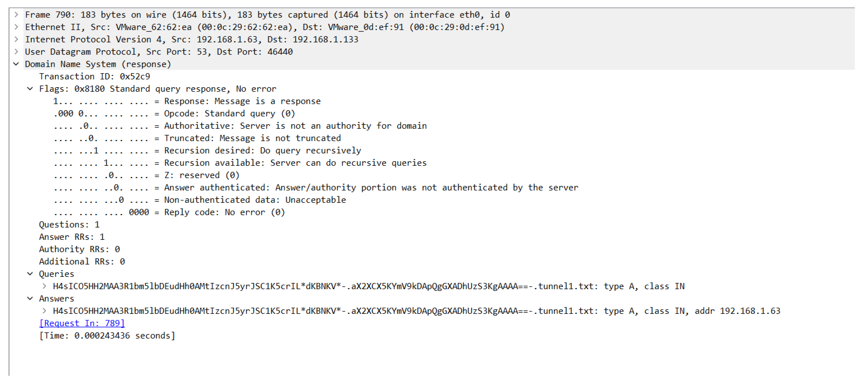This screenshot has height=389, width=868.
Task: Expand the answer record with addr 192.168.1.63
Action: (44, 311)
